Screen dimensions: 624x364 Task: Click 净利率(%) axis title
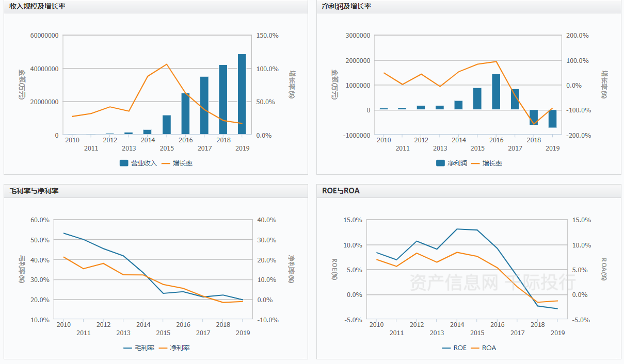click(x=291, y=269)
